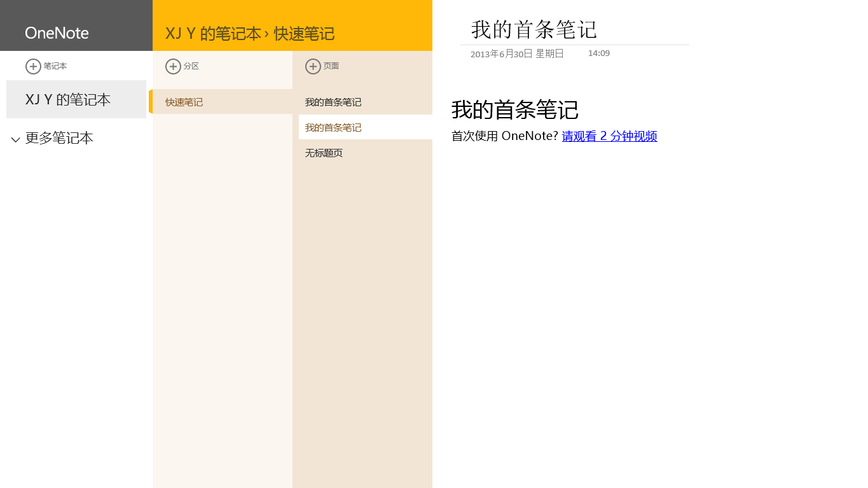This screenshot has width=868, height=488.
Task: Click the 分区 add label
Action: tap(191, 66)
